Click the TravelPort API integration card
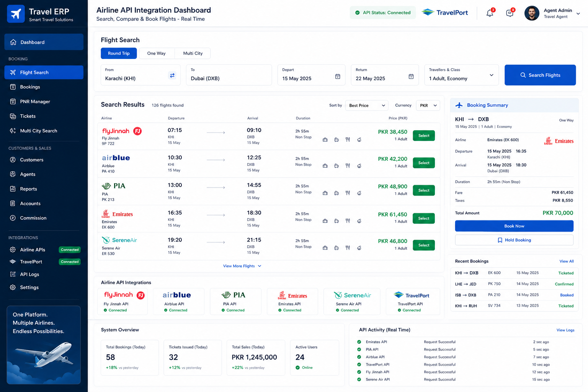This screenshot has width=588, height=392. click(x=413, y=302)
